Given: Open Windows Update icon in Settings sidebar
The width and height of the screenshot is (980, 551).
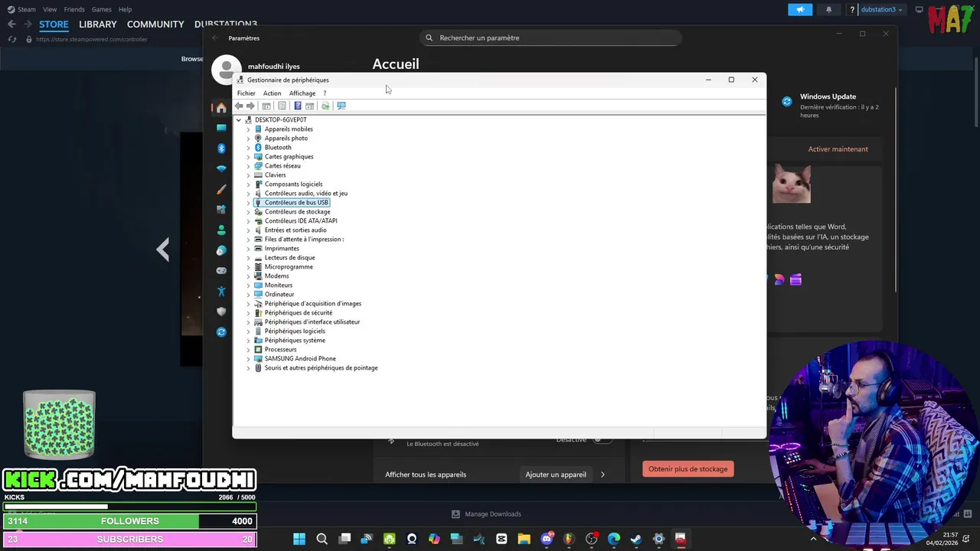Looking at the screenshot, I should (x=221, y=332).
